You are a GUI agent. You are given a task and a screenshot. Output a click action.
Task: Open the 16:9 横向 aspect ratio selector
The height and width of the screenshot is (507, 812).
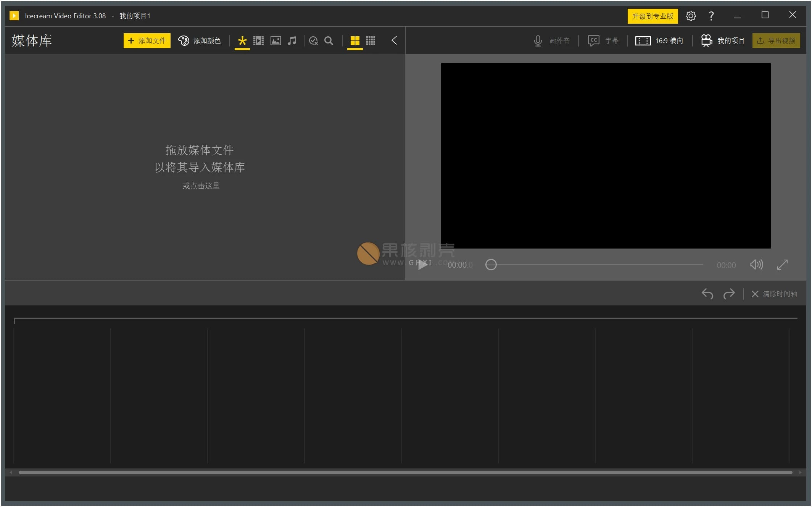coord(660,40)
